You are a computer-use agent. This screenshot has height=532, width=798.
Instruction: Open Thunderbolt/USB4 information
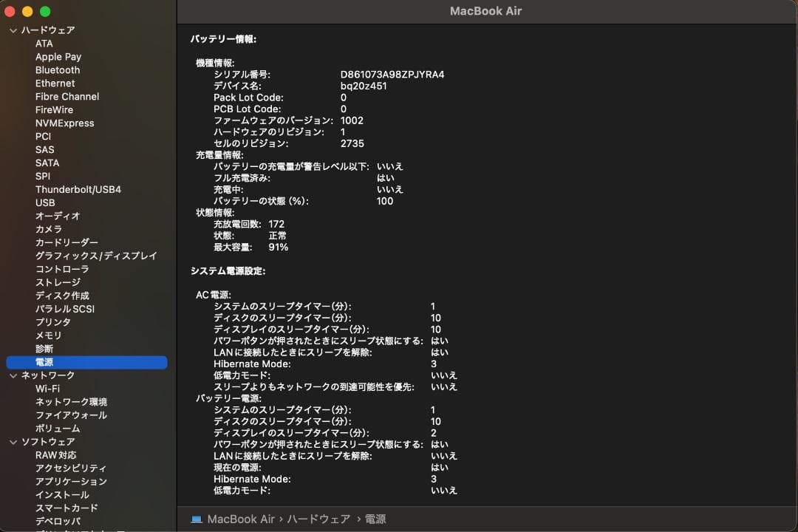[x=78, y=189]
